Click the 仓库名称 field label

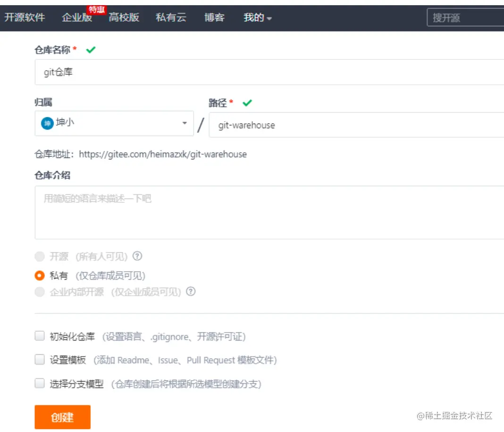pyautogui.click(x=52, y=50)
